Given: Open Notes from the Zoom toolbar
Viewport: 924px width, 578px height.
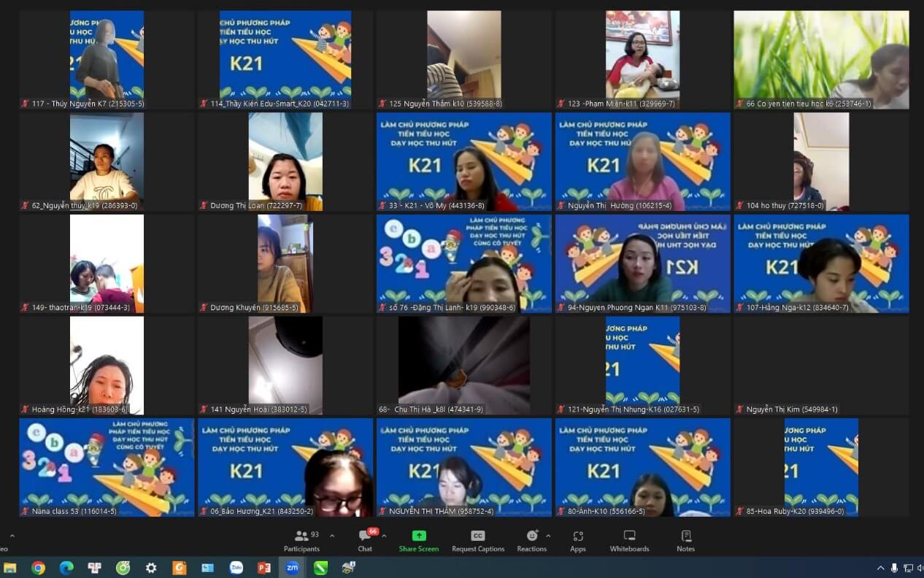Looking at the screenshot, I should point(685,541).
